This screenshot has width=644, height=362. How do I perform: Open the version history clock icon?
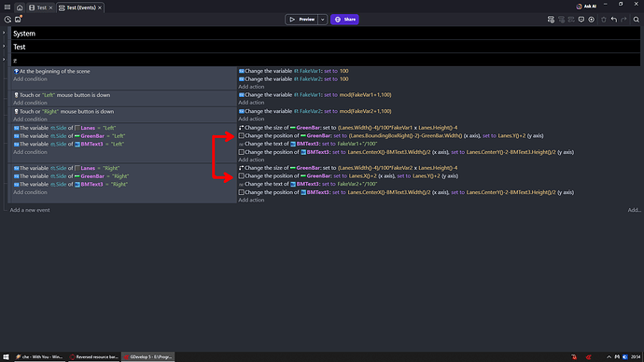tap(7, 20)
